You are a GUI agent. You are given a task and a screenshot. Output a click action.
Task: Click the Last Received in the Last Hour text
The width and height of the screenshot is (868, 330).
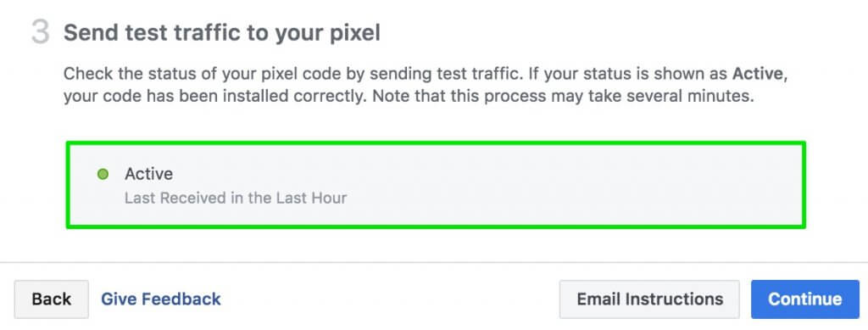236,198
